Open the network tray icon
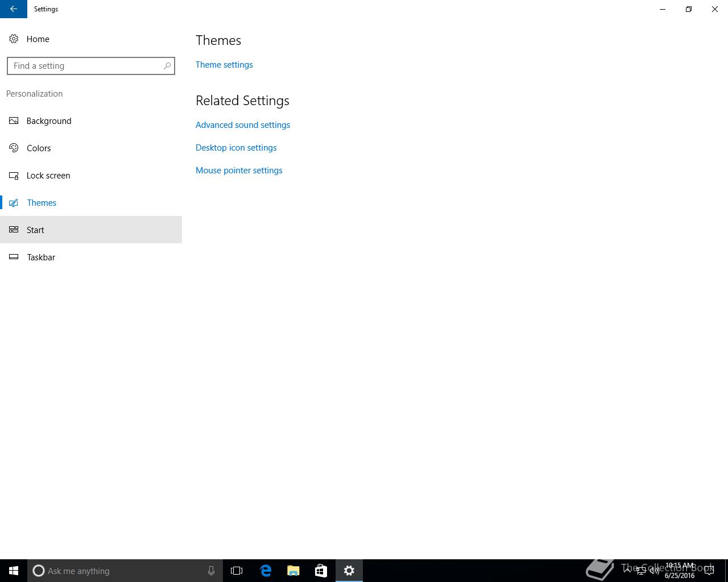 pyautogui.click(x=641, y=571)
